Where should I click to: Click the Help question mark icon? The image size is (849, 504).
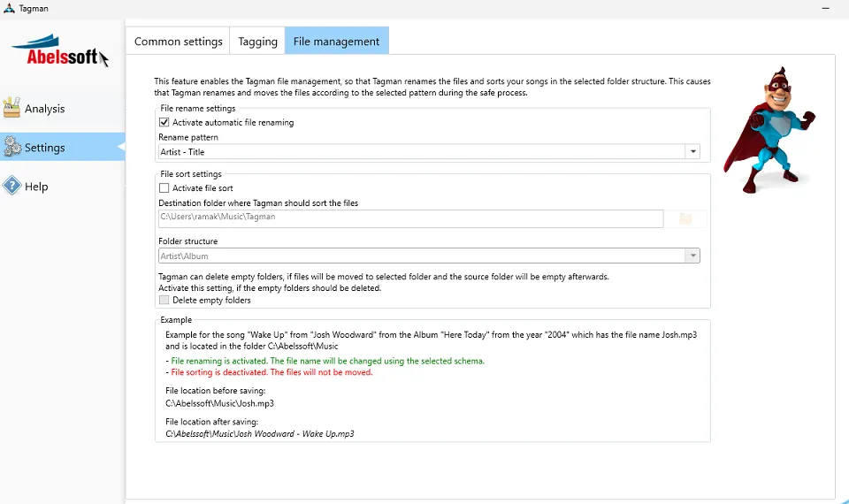pos(11,186)
